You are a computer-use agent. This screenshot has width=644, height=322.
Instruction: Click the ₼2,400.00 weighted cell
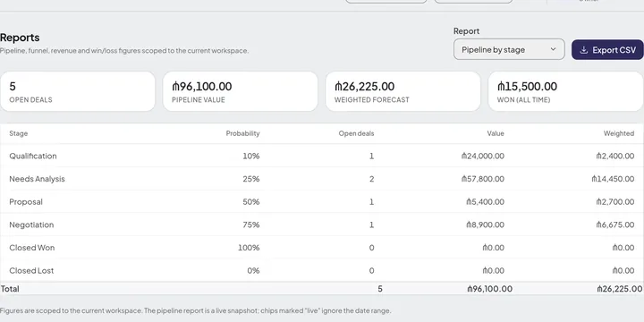click(x=614, y=156)
